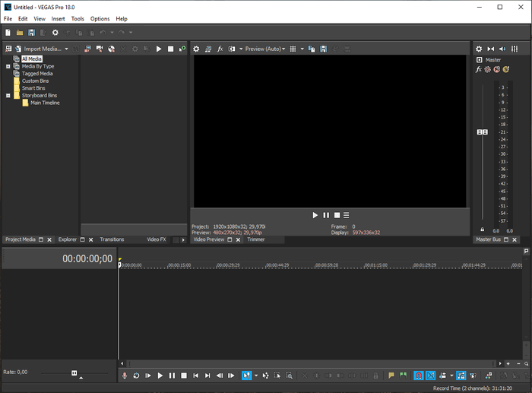Open the Video Preview hamburger menu
The width and height of the screenshot is (532, 393).
tap(347, 215)
